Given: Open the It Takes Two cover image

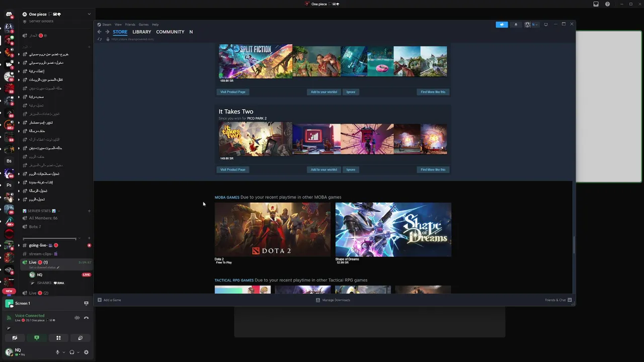Looking at the screenshot, I should coord(255,139).
